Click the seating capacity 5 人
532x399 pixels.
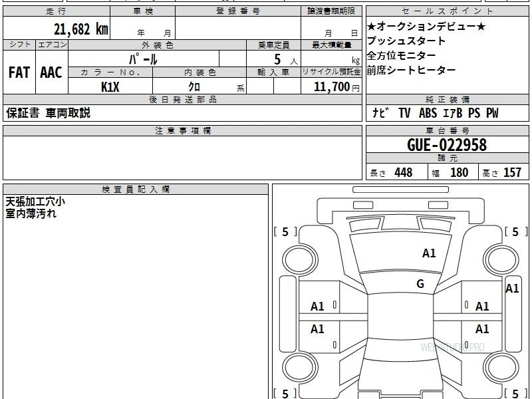[286, 60]
